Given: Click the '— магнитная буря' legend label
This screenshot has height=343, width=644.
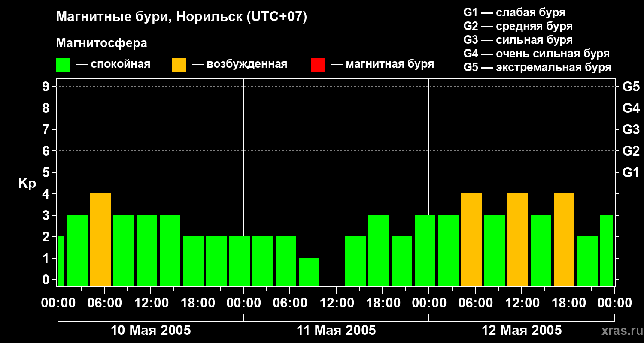Looking at the screenshot, I should (383, 64).
